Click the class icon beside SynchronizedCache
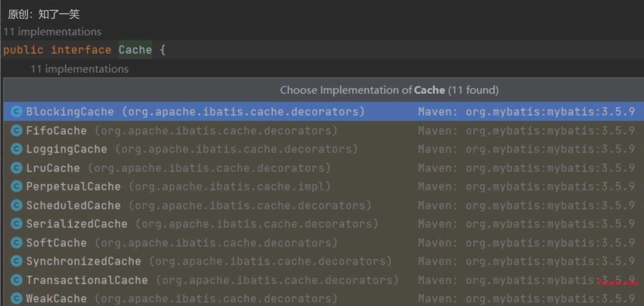 16,261
